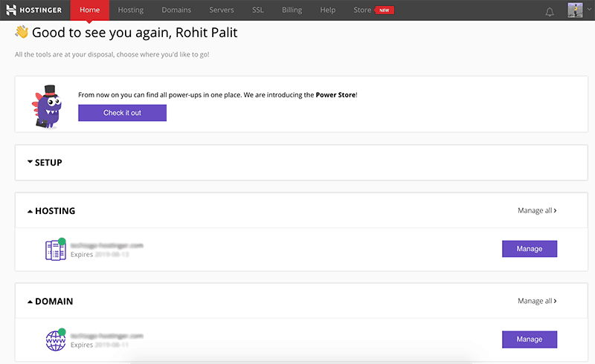Click Manage all in DOMAIN section
595x364 pixels.
(537, 301)
